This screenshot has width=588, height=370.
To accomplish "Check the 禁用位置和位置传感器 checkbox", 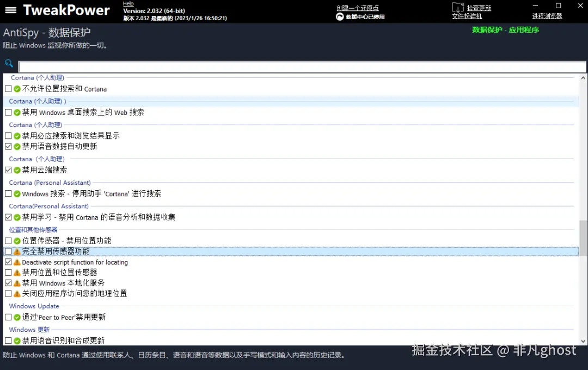I will click(8, 272).
